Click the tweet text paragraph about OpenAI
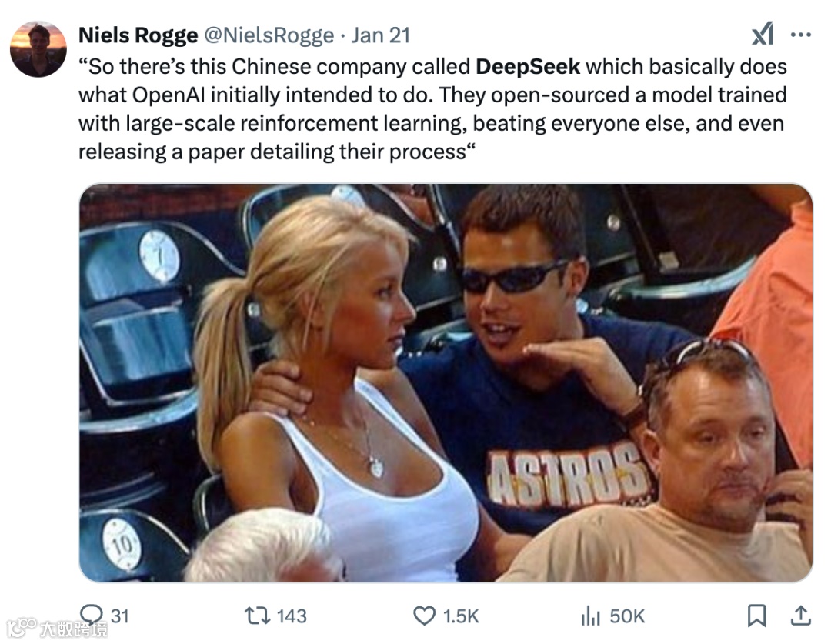Screen dimensions: 831x644 (x=432, y=109)
